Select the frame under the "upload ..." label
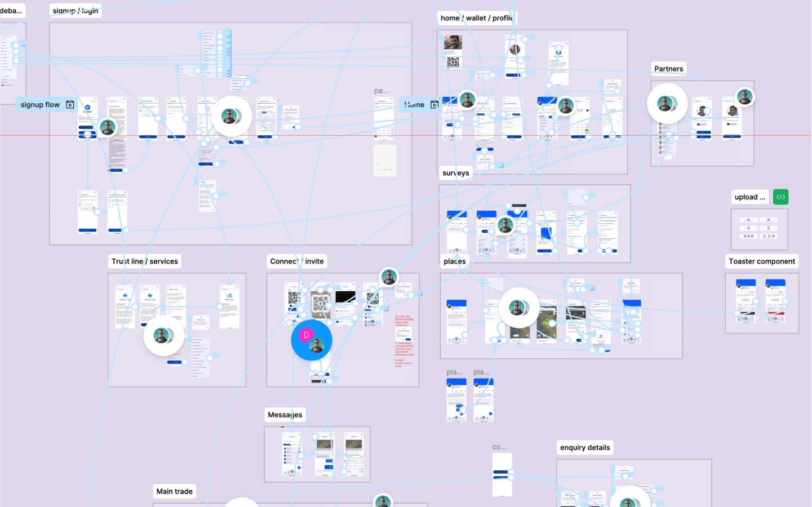The image size is (812, 507). (760, 229)
